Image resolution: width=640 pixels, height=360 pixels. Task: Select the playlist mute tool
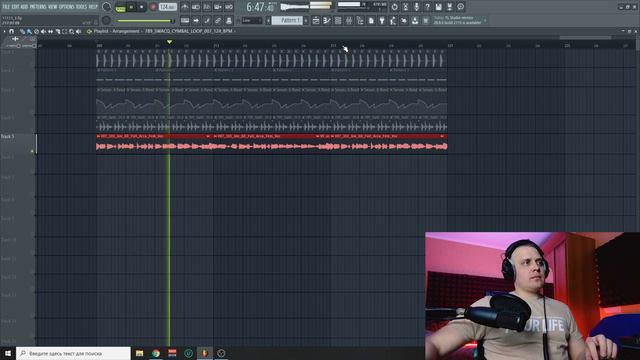(x=43, y=31)
